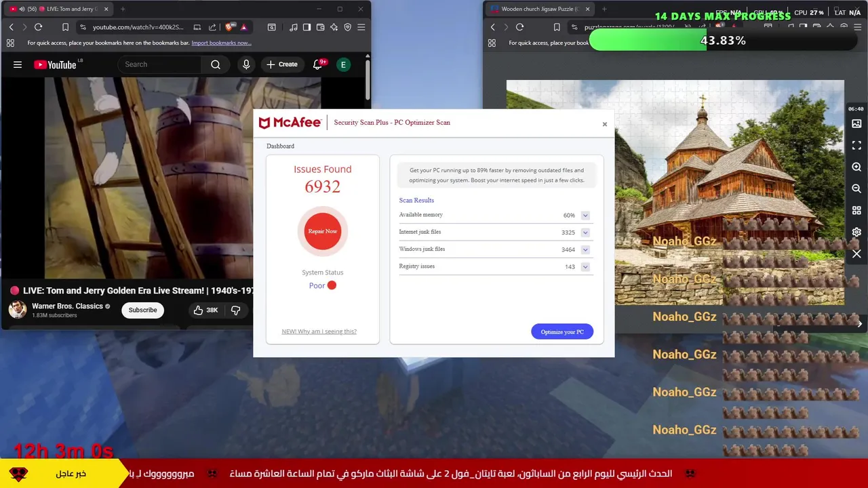
Task: Click Import bookmarks now link
Action: (x=221, y=43)
